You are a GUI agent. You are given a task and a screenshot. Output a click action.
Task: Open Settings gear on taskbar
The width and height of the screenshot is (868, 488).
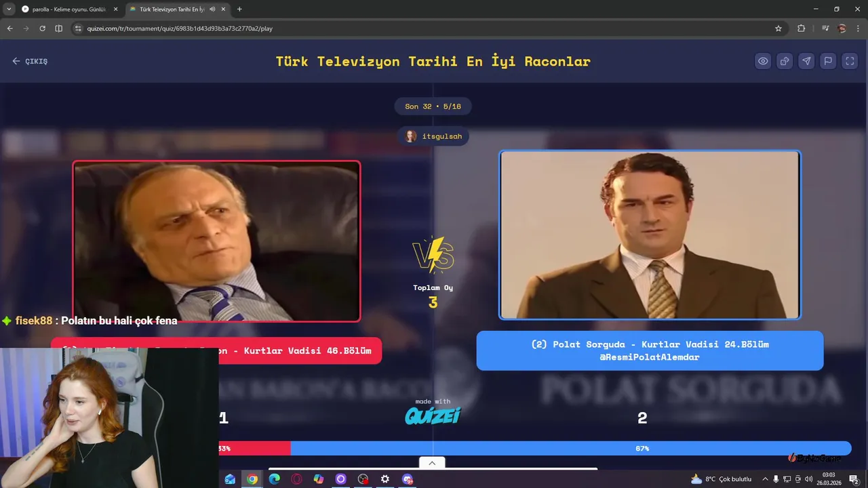[x=385, y=479]
